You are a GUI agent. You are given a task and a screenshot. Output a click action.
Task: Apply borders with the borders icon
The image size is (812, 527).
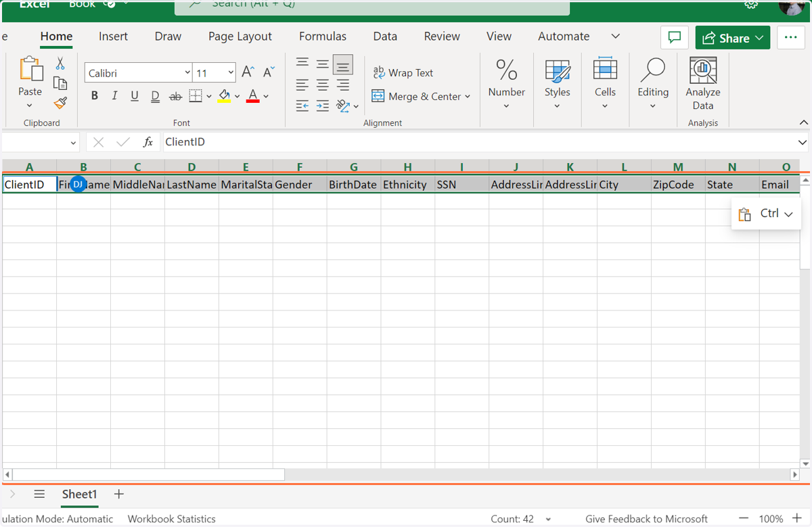196,96
